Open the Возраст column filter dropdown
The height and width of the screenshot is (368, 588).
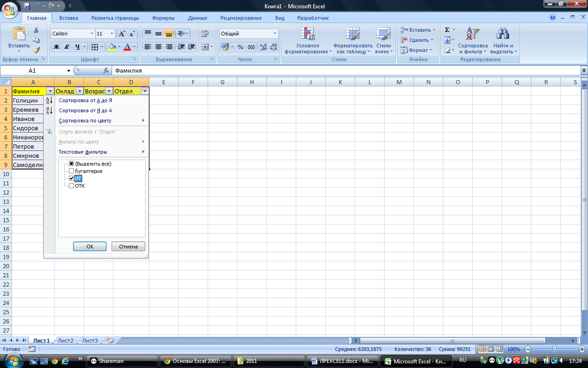click(109, 91)
